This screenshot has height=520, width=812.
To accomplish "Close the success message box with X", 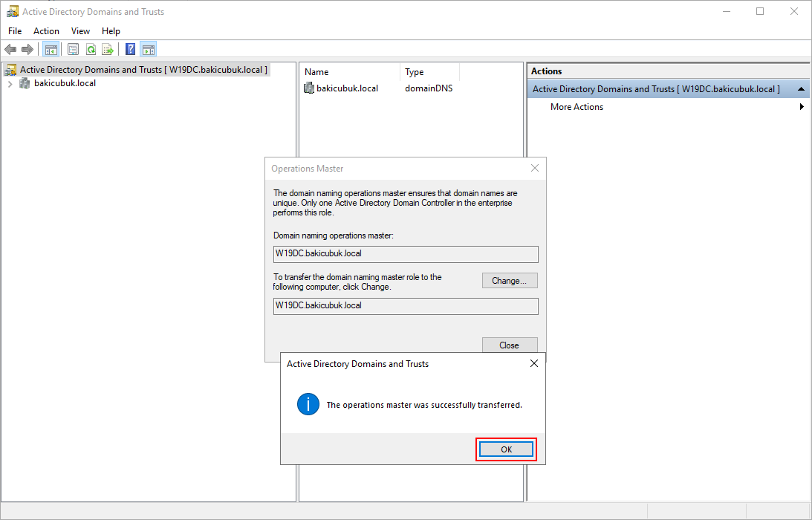I will (x=534, y=363).
